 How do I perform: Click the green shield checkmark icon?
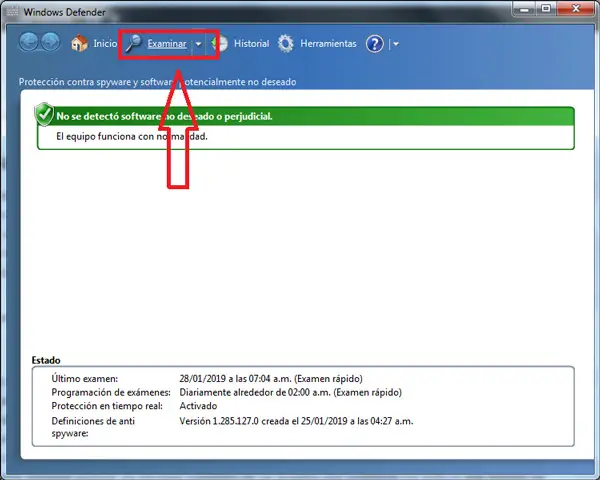(44, 114)
